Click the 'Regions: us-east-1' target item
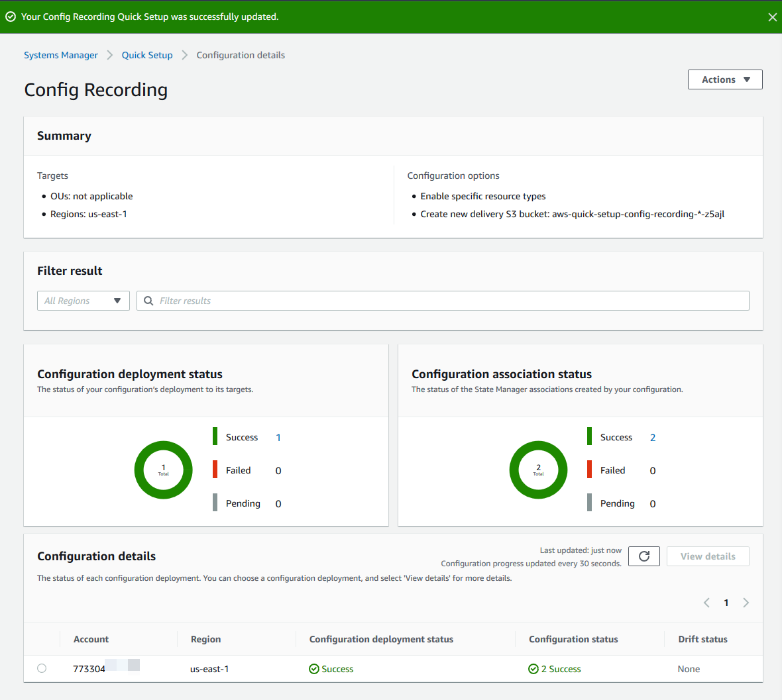Viewport: 782px width, 700px height. [89, 214]
